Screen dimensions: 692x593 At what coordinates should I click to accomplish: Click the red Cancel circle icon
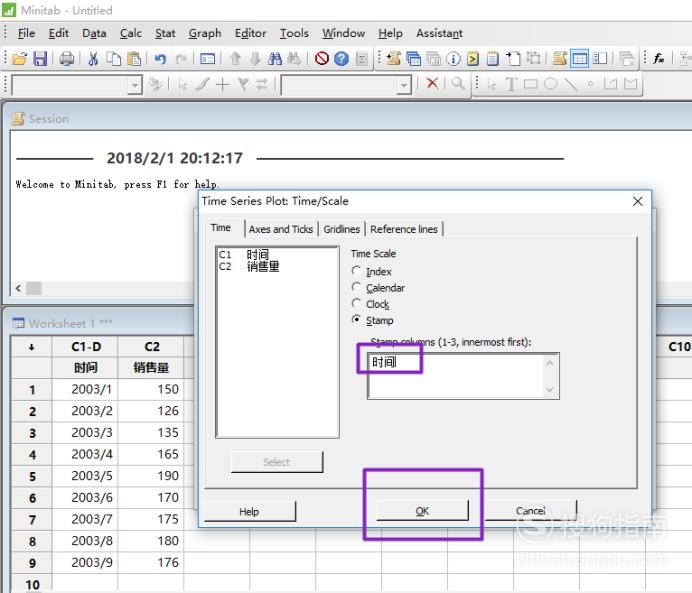tap(322, 58)
